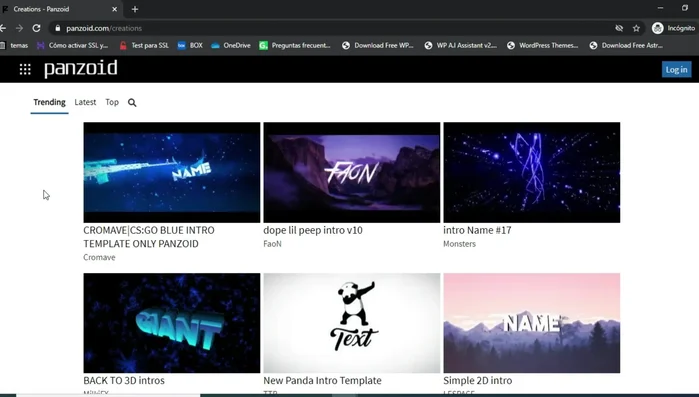Click the panzoid logo
The width and height of the screenshot is (699, 397).
coord(81,69)
